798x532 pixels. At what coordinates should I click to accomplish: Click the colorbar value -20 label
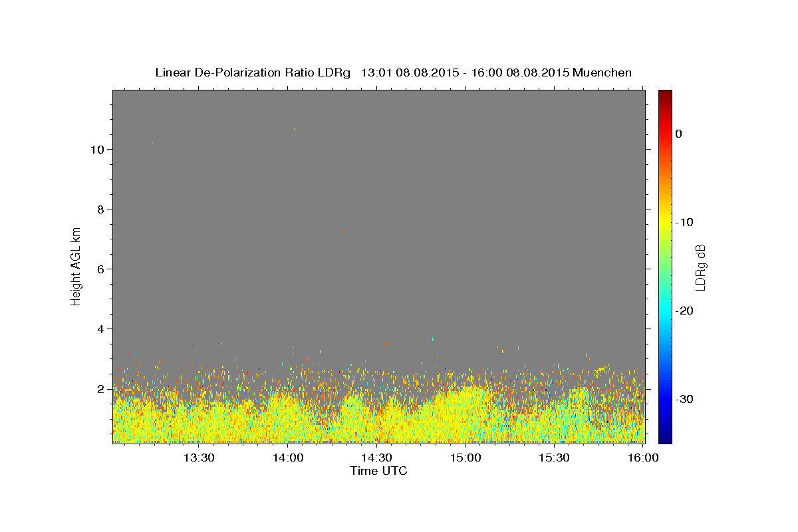(685, 311)
